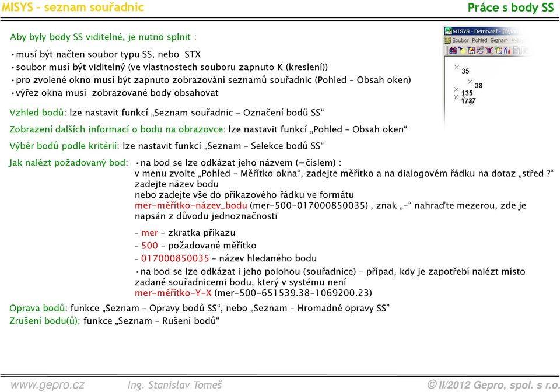
Task: Click the copy pages toolbar icon
Action: pos(480,50)
